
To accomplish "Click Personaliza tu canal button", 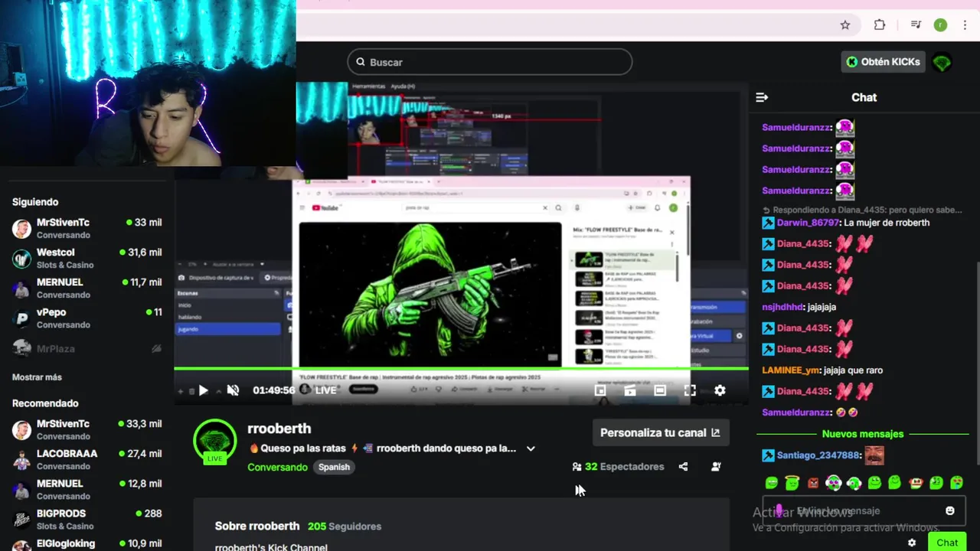I will tap(660, 432).
